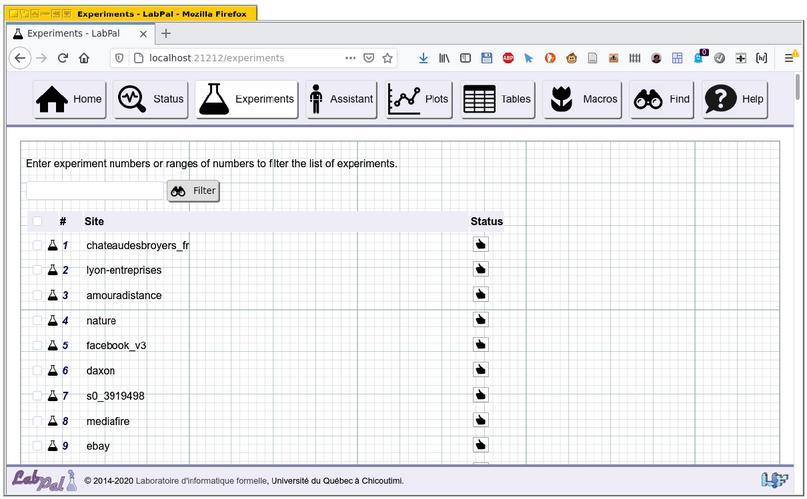Screen dimensions: 807x499
Task: Open the Help page
Action: [735, 99]
